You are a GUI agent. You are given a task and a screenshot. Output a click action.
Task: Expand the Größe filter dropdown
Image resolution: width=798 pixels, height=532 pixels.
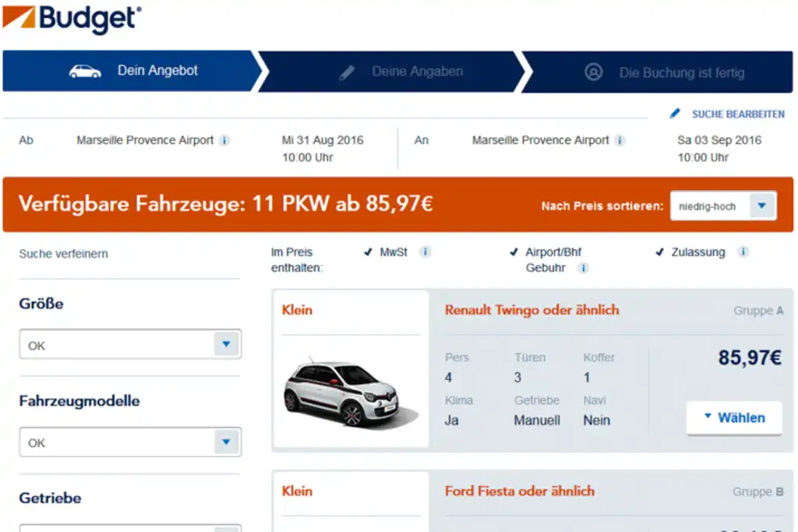(x=130, y=344)
